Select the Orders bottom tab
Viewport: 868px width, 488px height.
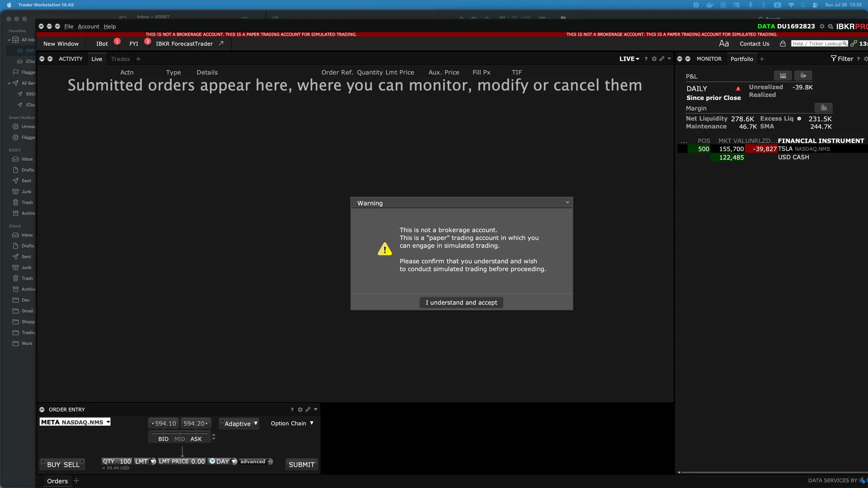(57, 481)
